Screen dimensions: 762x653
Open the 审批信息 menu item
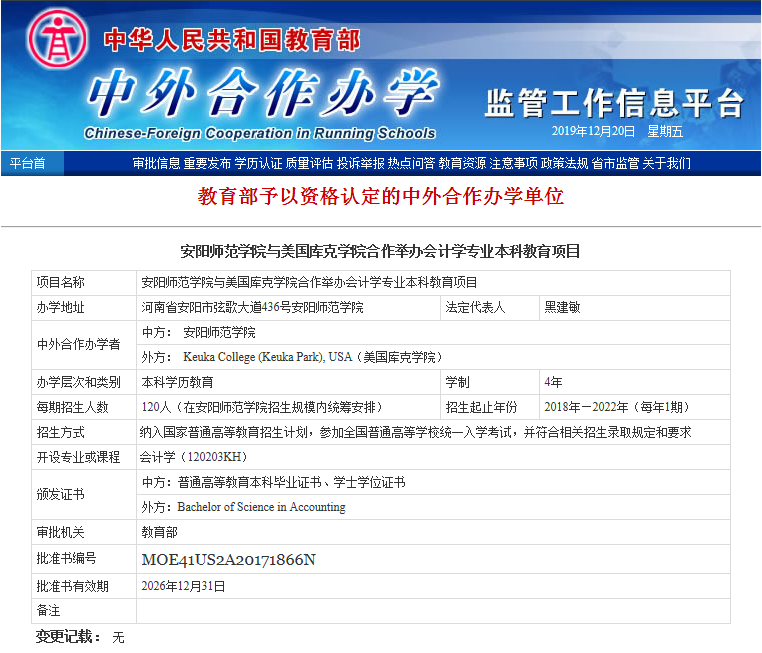[156, 164]
